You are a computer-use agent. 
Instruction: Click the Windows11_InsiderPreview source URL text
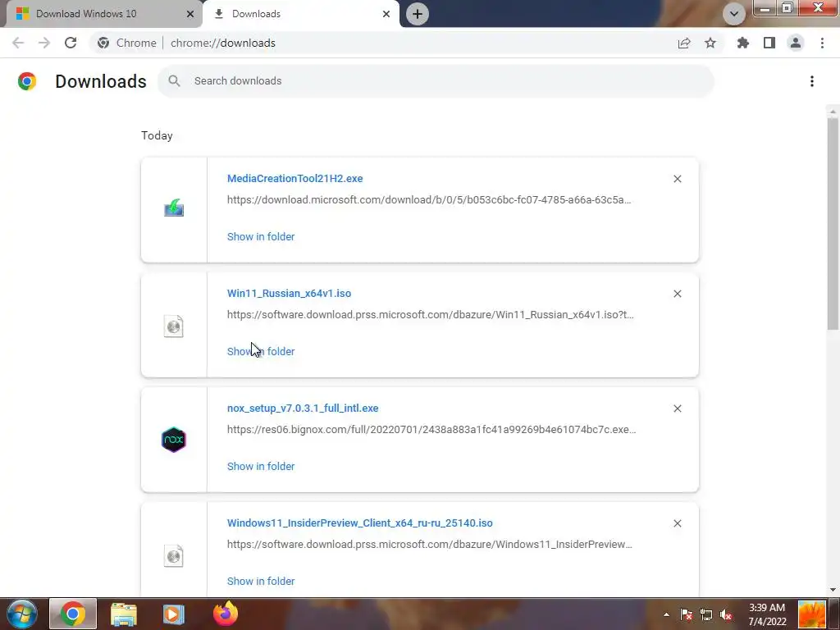pos(430,545)
